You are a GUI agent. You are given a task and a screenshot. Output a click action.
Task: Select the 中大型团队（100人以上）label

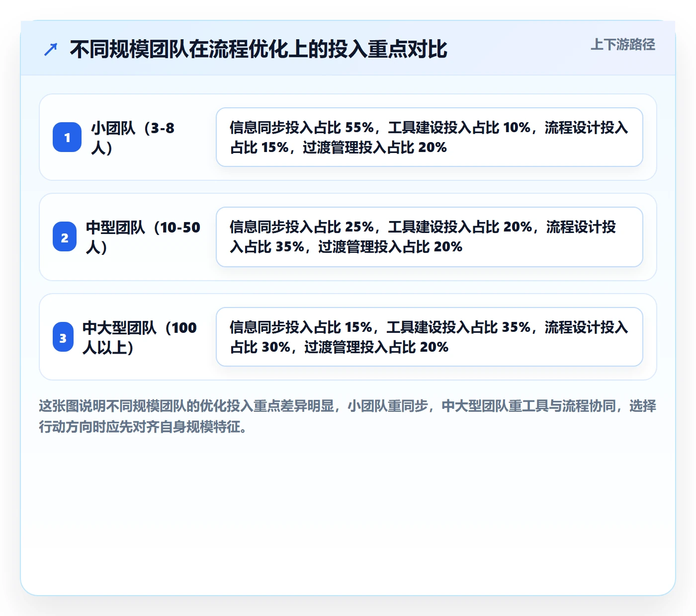tap(140, 337)
